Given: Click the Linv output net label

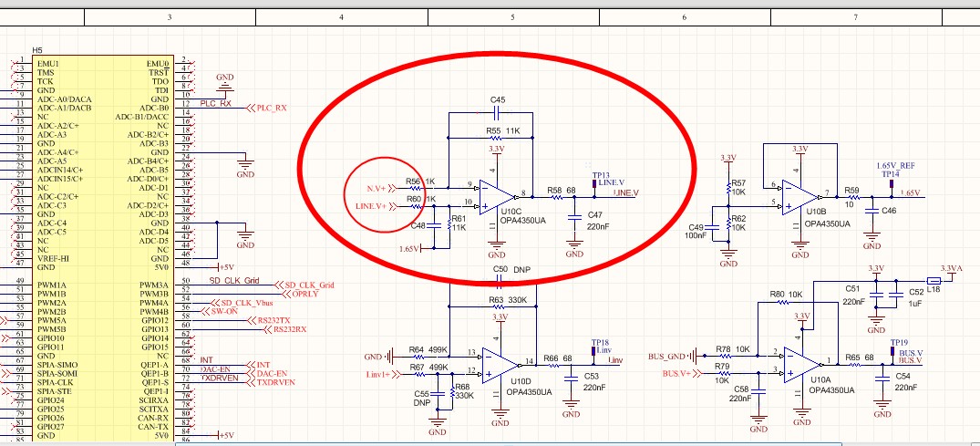Looking at the screenshot, I should pyautogui.click(x=615, y=361).
